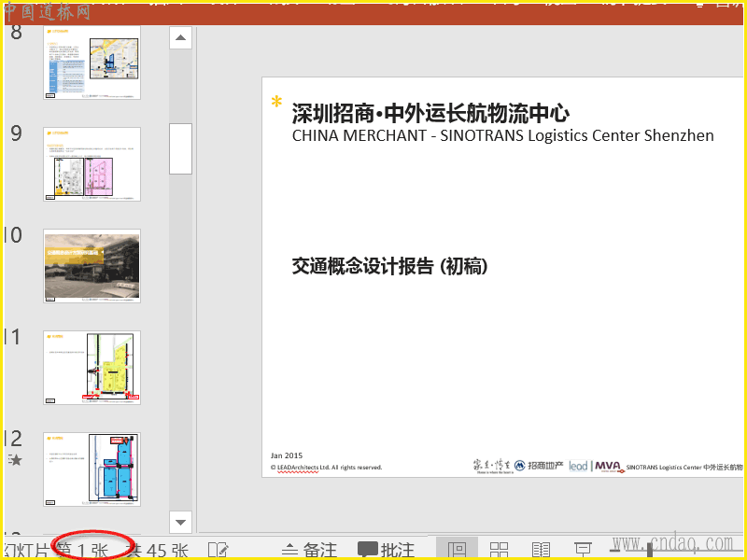Switch to Normal view icon
This screenshot has width=747, height=560.
coord(457,549)
